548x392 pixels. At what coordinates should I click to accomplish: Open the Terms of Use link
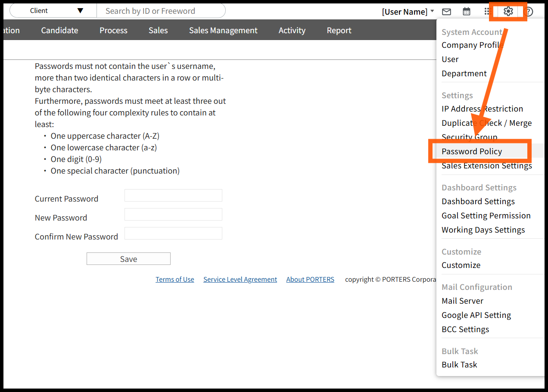click(175, 279)
